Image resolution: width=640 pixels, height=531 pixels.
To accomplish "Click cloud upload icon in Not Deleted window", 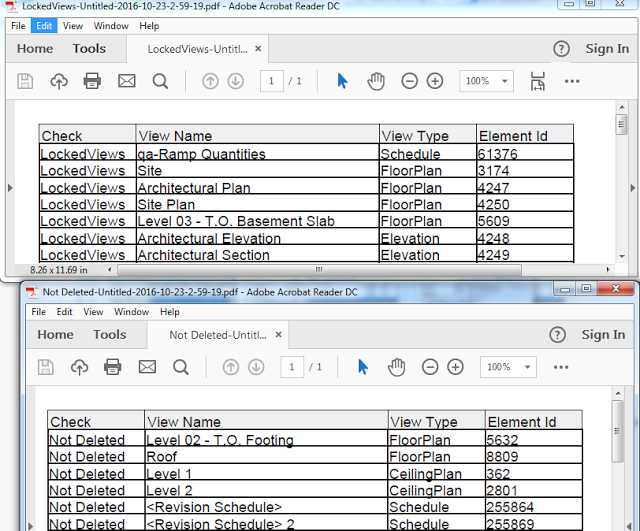I will [x=79, y=367].
